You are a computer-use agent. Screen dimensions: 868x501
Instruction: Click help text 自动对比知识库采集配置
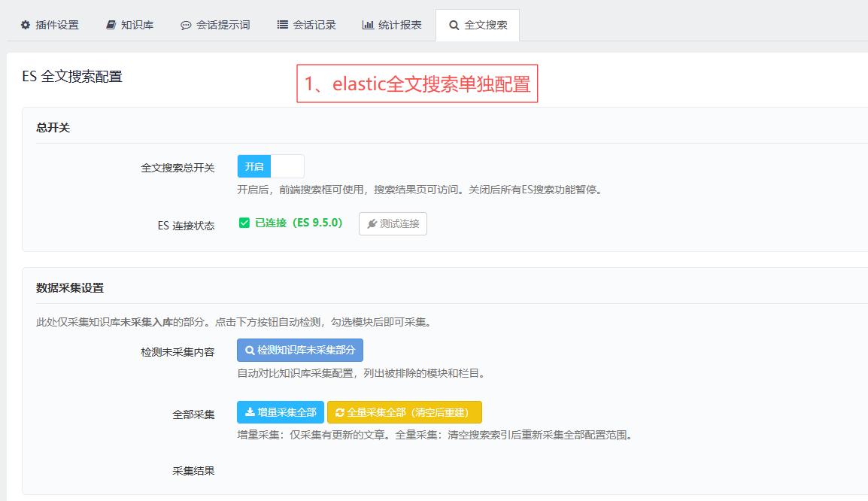click(x=363, y=374)
